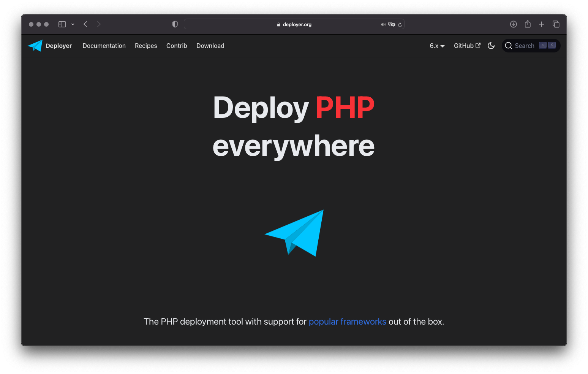Open the 6.x version dropdown
This screenshot has height=374, width=588.
tap(437, 46)
